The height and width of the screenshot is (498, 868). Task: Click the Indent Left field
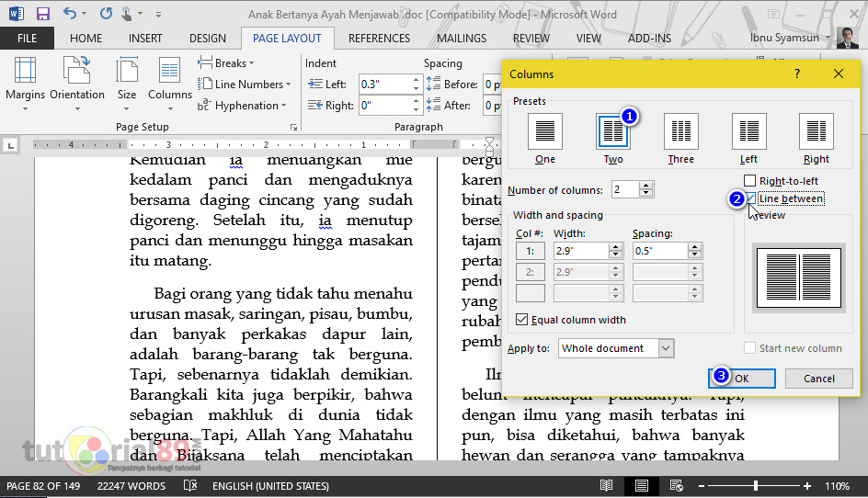coord(385,85)
